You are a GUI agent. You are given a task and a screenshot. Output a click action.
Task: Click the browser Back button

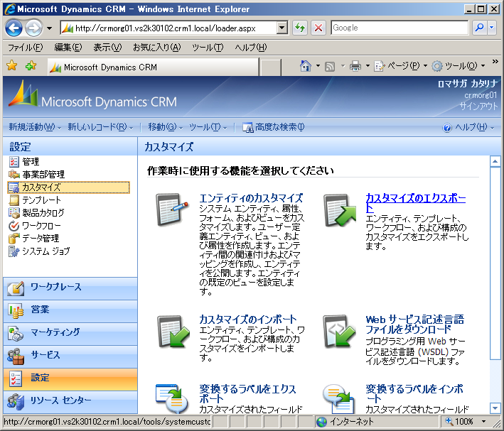click(14, 28)
